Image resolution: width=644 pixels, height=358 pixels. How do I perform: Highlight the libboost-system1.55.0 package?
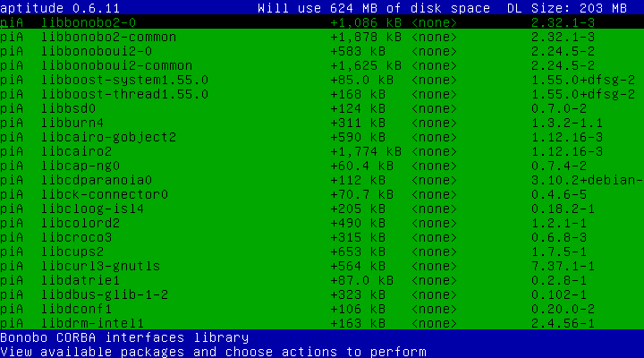click(x=124, y=80)
